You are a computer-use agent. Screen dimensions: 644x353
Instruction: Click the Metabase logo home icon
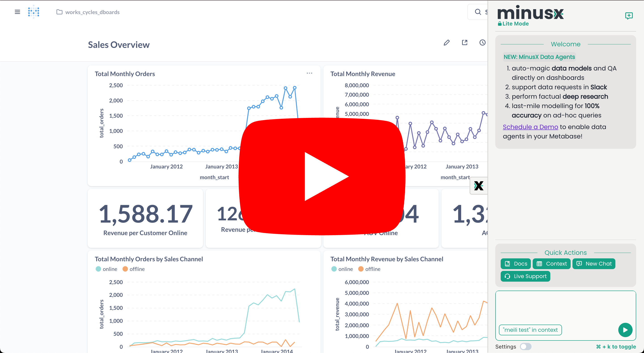tap(34, 12)
